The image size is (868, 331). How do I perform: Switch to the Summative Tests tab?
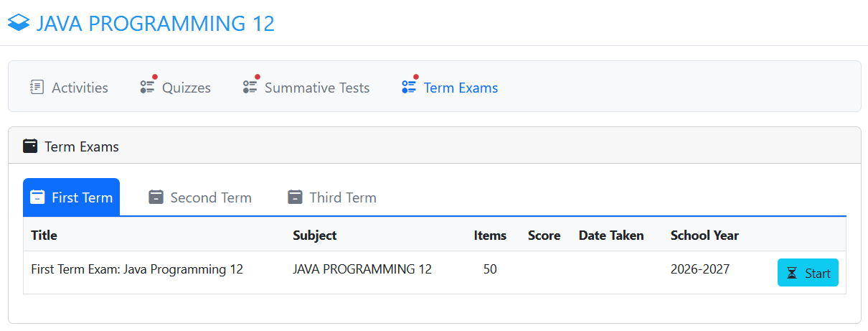306,88
